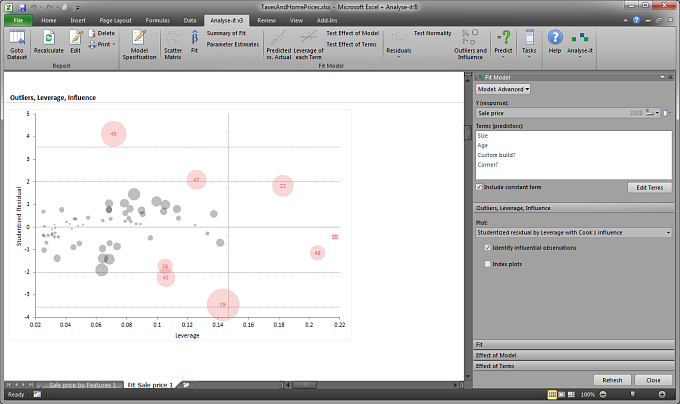Select Test Normality
The width and height of the screenshot is (680, 404).
(x=432, y=33)
